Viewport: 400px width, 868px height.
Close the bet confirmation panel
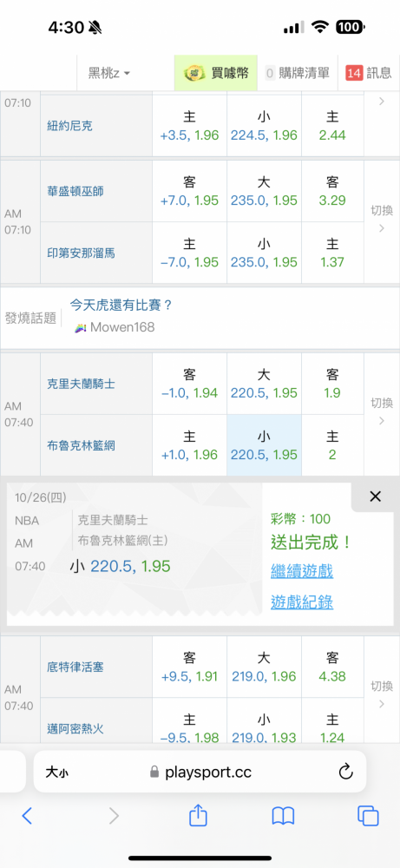tap(375, 496)
